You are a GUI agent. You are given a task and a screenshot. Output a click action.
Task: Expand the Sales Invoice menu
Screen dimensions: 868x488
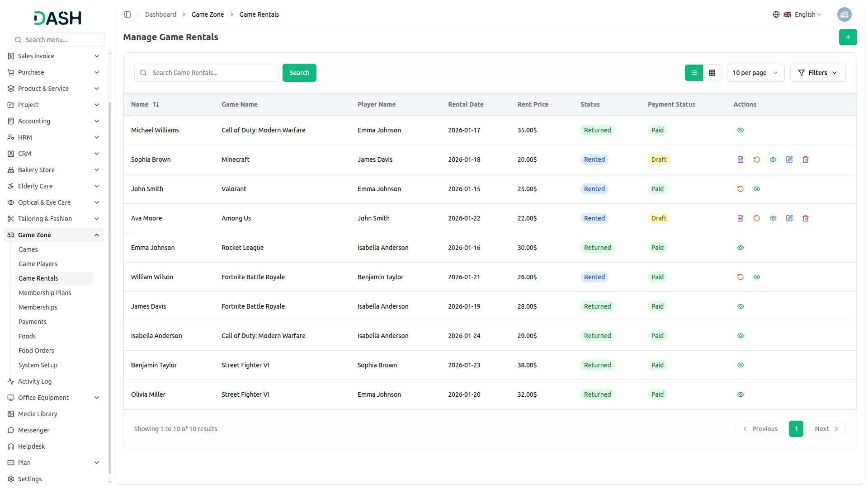(54, 56)
